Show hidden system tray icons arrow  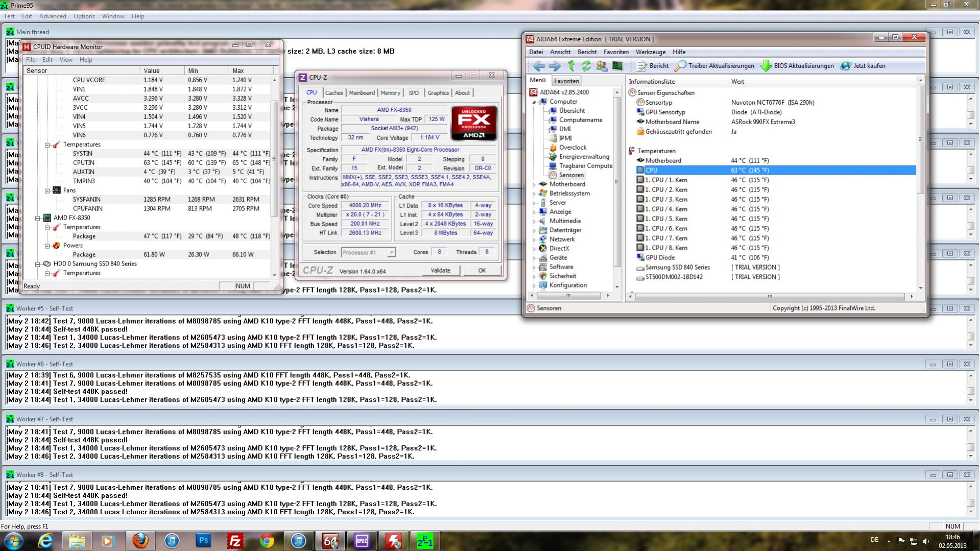[889, 541]
